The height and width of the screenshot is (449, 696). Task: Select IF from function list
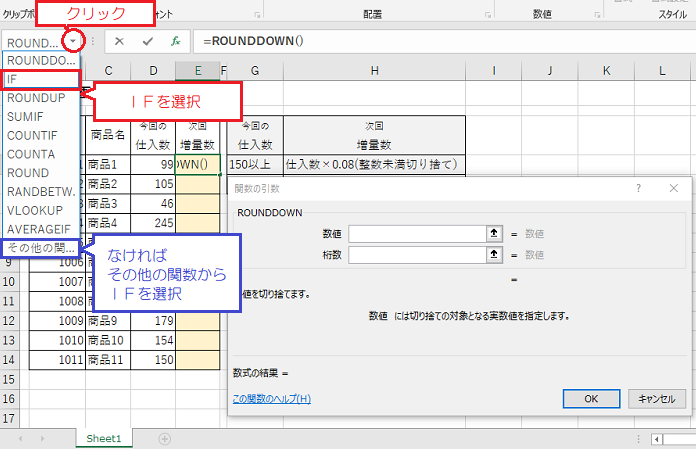click(41, 79)
